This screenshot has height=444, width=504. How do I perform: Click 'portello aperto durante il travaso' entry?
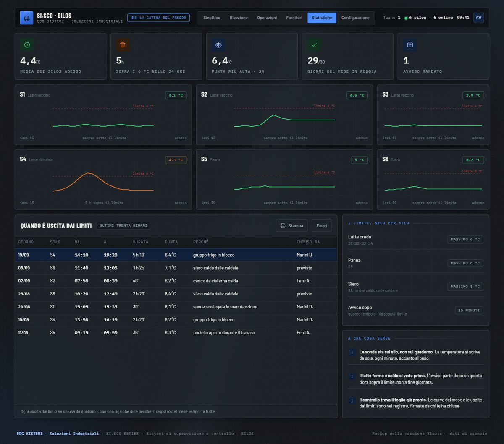(x=224, y=333)
